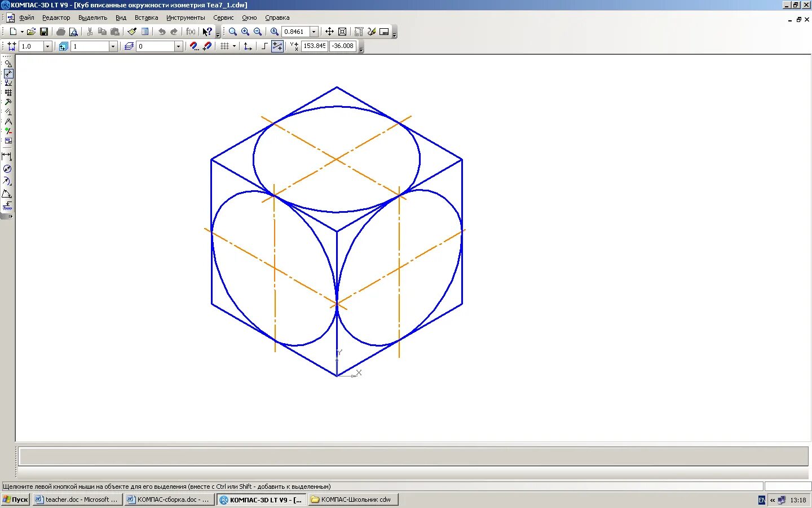The image size is (812, 508).
Task: Open the cursor step 1.0 dropdown
Action: tap(47, 46)
